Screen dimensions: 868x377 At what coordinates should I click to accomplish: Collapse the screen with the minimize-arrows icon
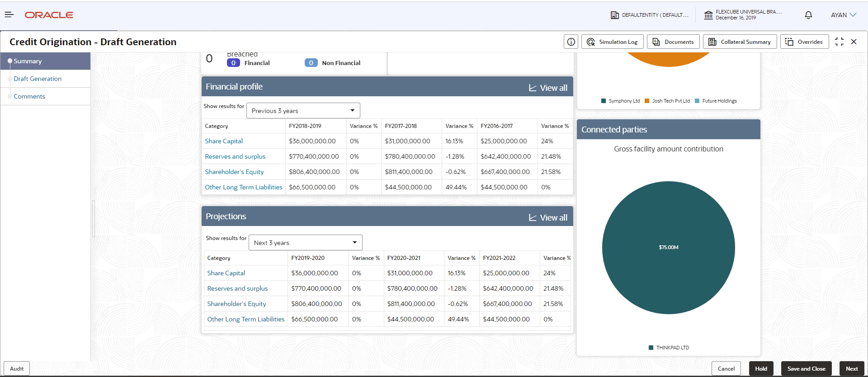click(839, 42)
